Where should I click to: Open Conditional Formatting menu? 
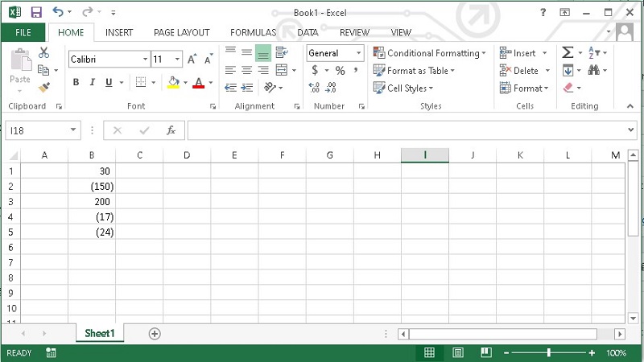430,53
